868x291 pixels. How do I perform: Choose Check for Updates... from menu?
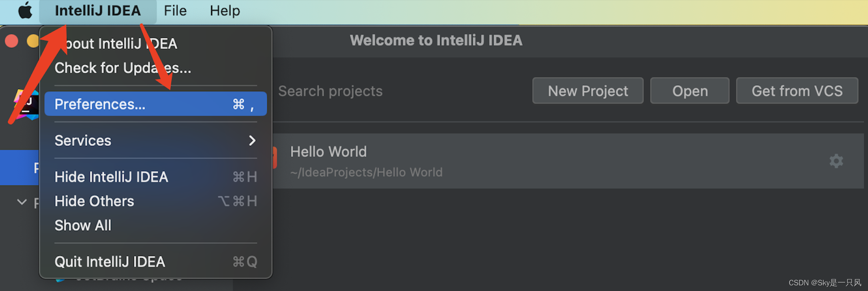155,68
